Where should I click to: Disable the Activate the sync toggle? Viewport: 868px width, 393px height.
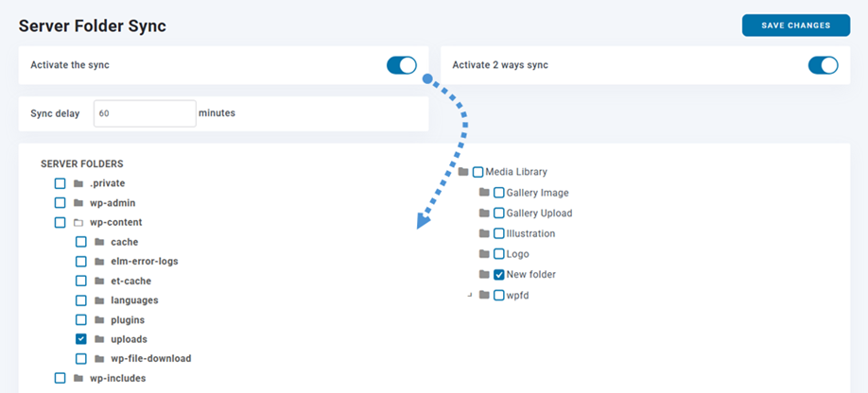401,65
